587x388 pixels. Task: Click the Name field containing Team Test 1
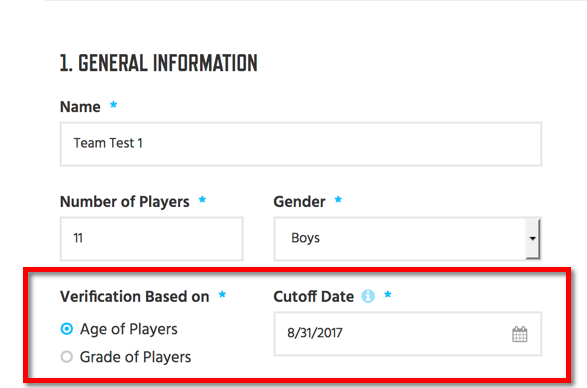(x=301, y=144)
